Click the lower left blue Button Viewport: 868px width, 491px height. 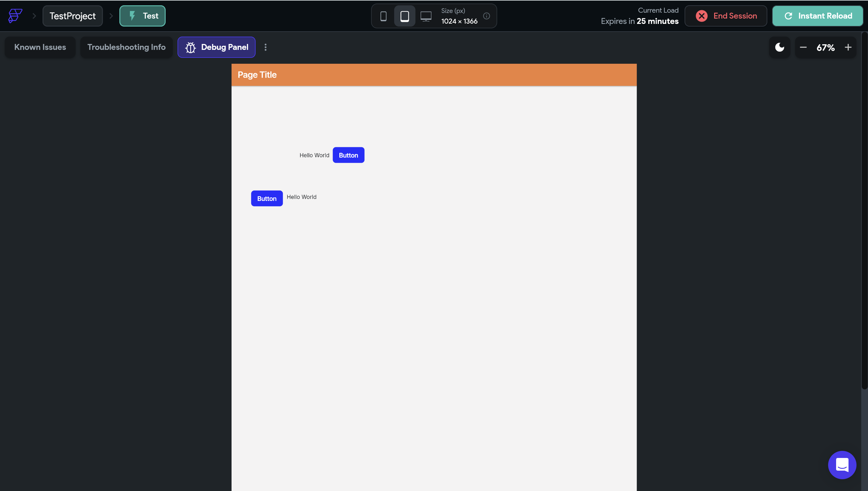(x=267, y=198)
